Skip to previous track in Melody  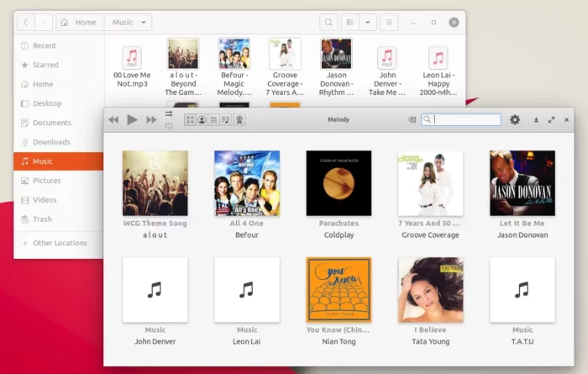click(x=113, y=119)
